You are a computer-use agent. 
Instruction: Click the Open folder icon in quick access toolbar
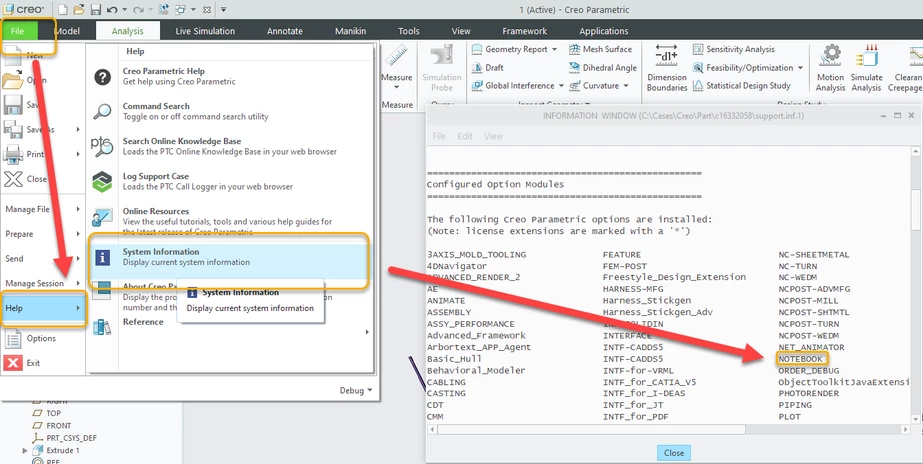(x=79, y=9)
